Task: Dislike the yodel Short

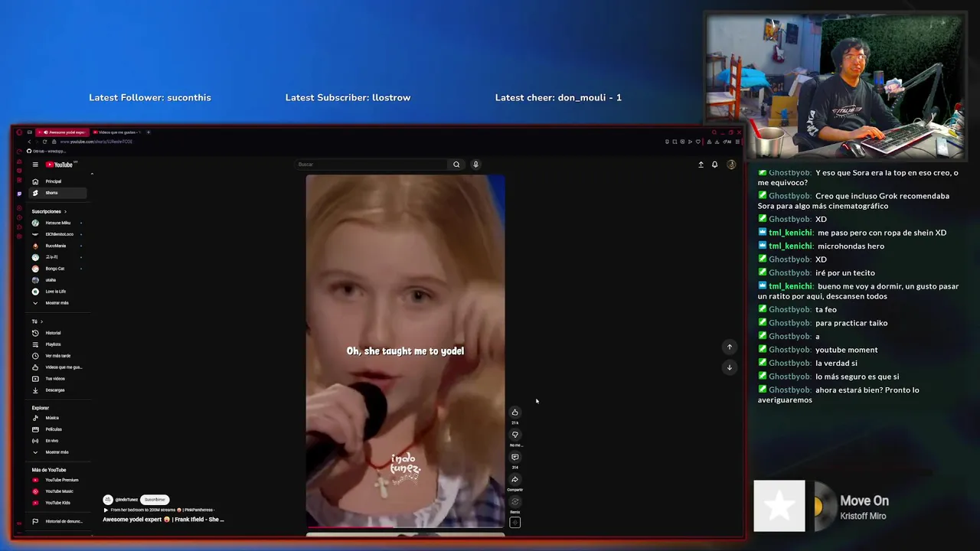Action: [515, 435]
